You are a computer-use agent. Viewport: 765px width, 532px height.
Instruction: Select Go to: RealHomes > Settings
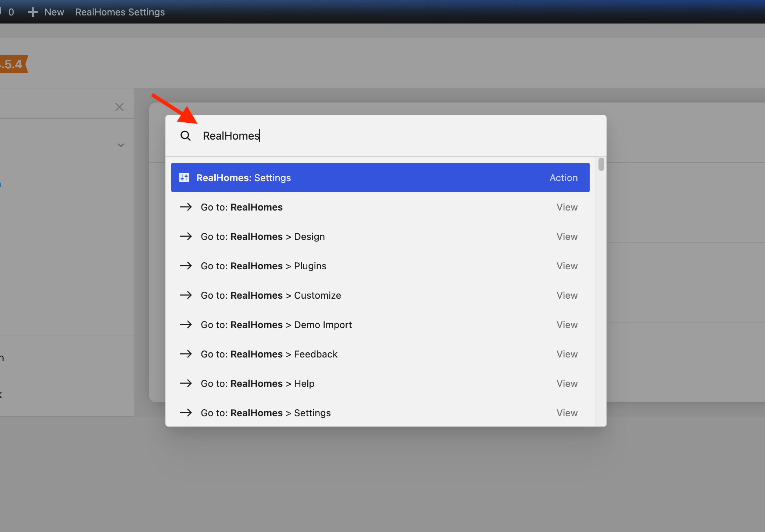[380, 413]
